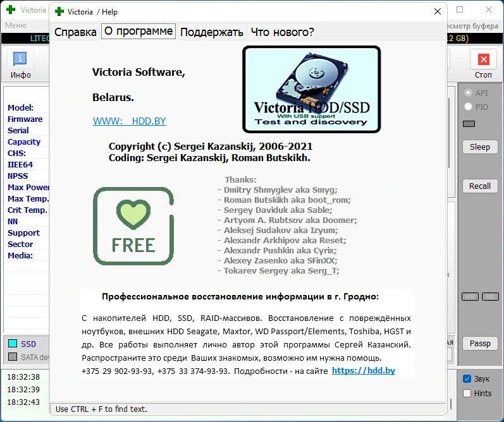The image size is (504, 422).
Task: Click the small gray indicator below PIO
Action: [469, 124]
